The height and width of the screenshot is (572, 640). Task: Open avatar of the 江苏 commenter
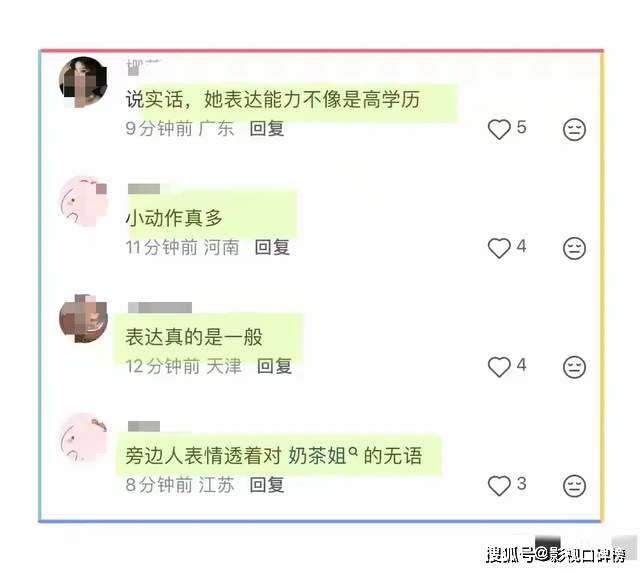pyautogui.click(x=84, y=438)
